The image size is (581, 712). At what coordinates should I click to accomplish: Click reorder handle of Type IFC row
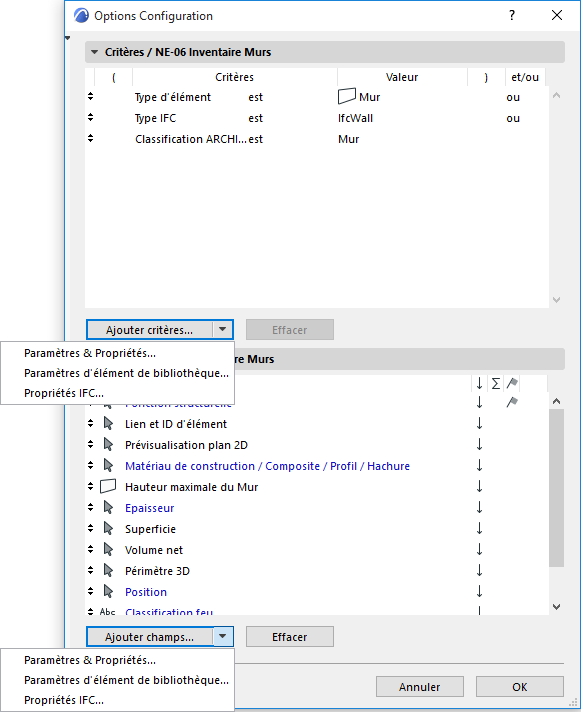point(90,117)
